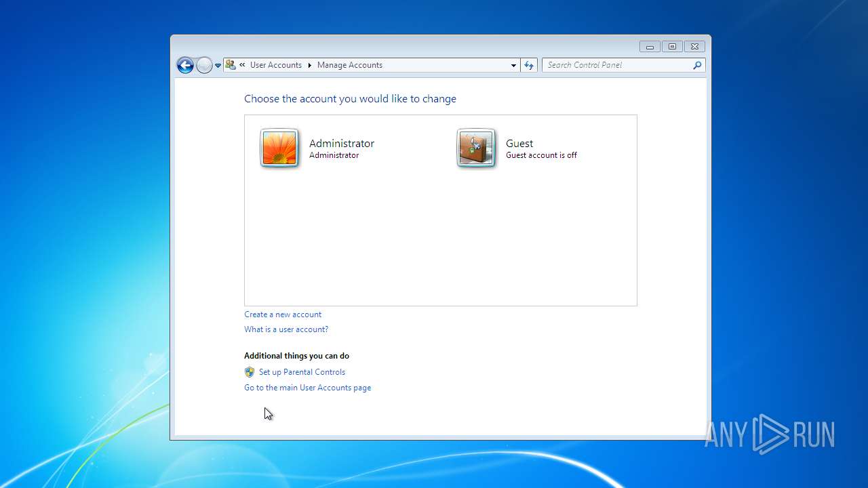
Task: Select the Administrator account picture
Action: (279, 148)
